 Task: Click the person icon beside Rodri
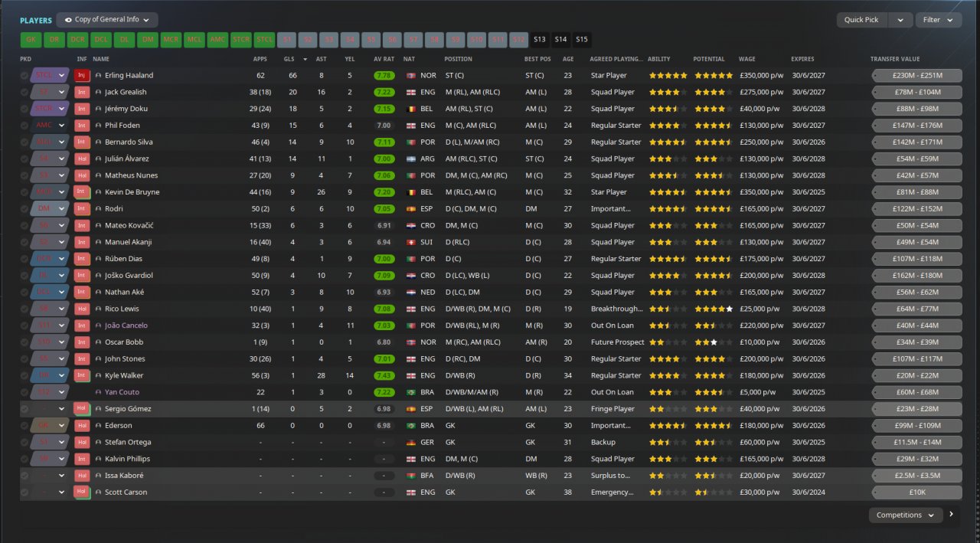[98, 209]
